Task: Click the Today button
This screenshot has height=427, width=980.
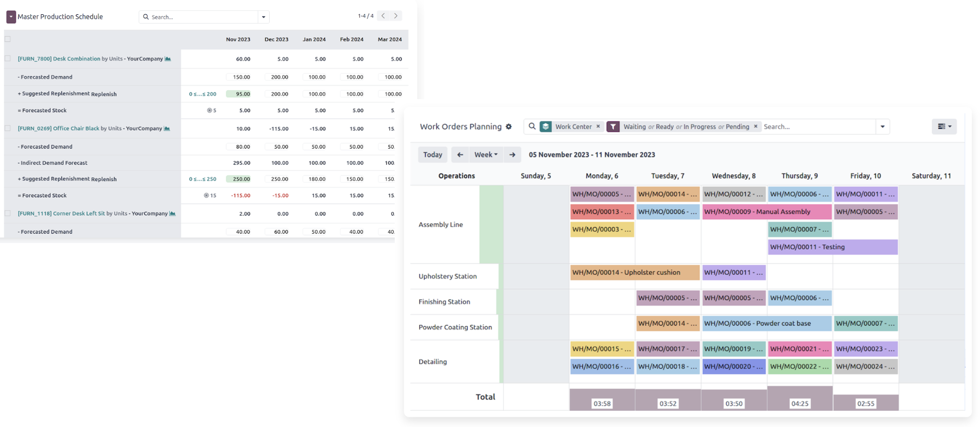Action: pos(432,155)
